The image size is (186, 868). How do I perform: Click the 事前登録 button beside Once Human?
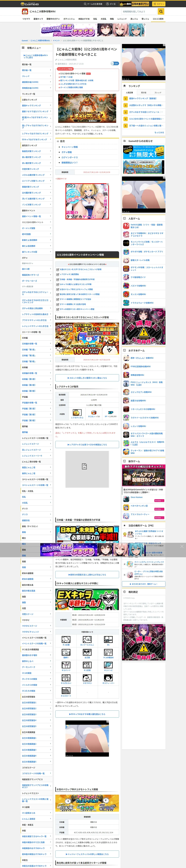coord(159,501)
